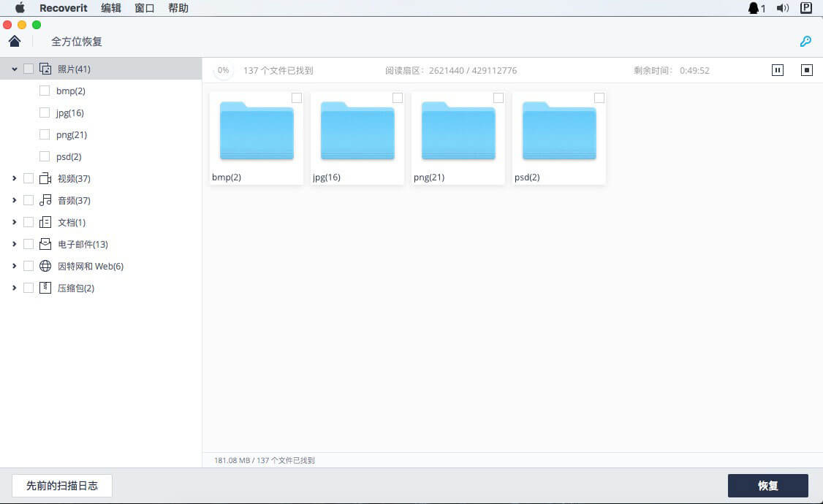Open 先前的扫描日志

point(62,486)
